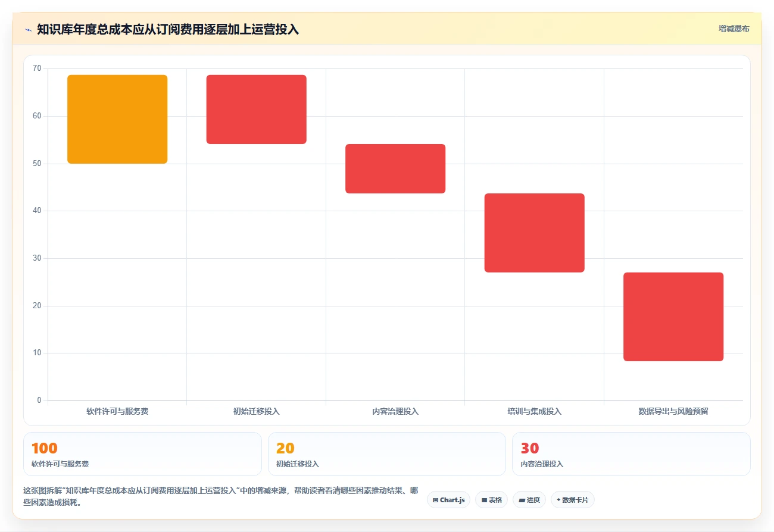Select the 表格 tag chip
This screenshot has height=532, width=774.
pyautogui.click(x=491, y=500)
